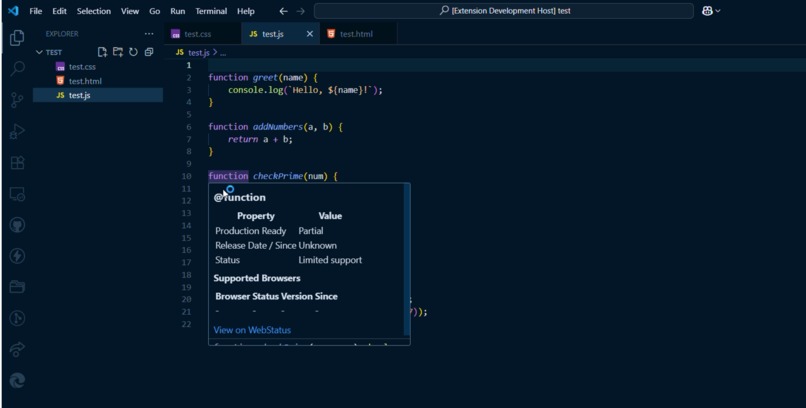
Task: Collapse all folders in Explorer
Action: [149, 52]
